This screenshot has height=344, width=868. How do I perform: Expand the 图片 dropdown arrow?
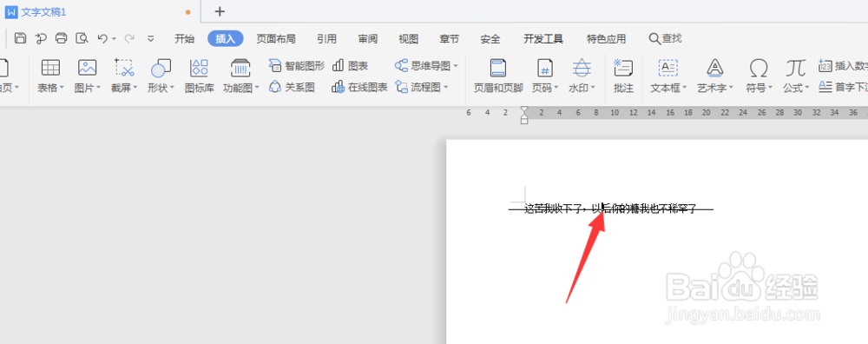[x=98, y=88]
